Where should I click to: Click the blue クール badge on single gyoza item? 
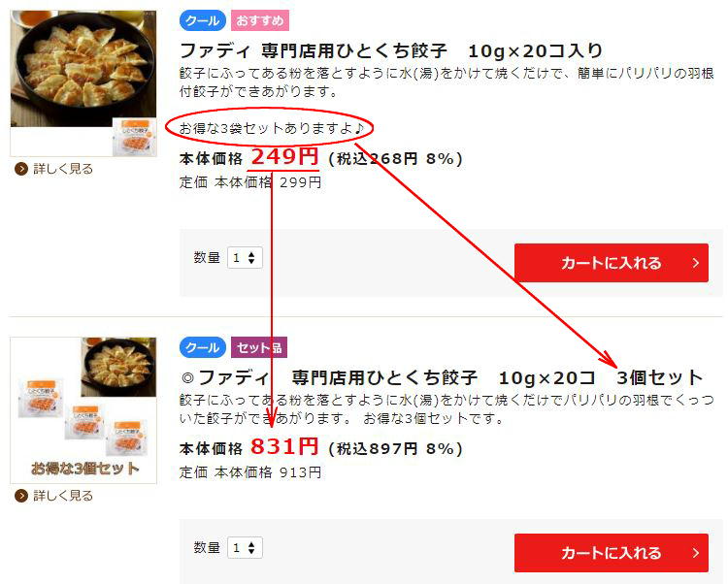pyautogui.click(x=203, y=21)
